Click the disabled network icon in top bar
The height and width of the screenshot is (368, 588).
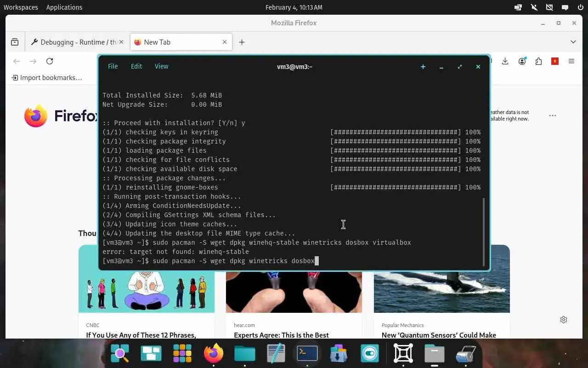pyautogui.click(x=549, y=7)
